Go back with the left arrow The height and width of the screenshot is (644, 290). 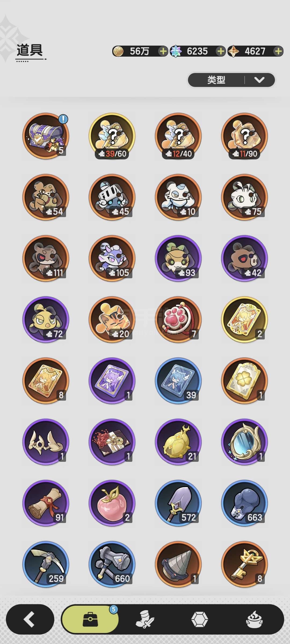coord(30,619)
